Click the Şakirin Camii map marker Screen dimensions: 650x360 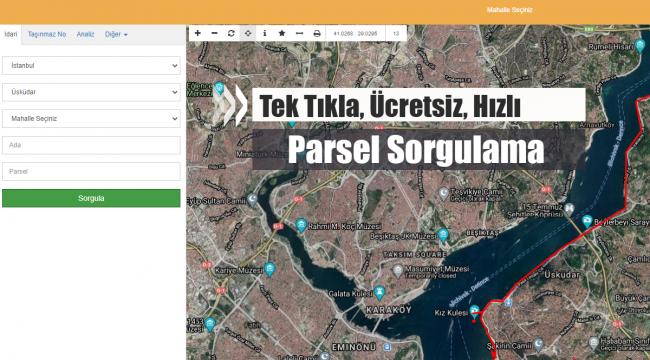point(538,344)
